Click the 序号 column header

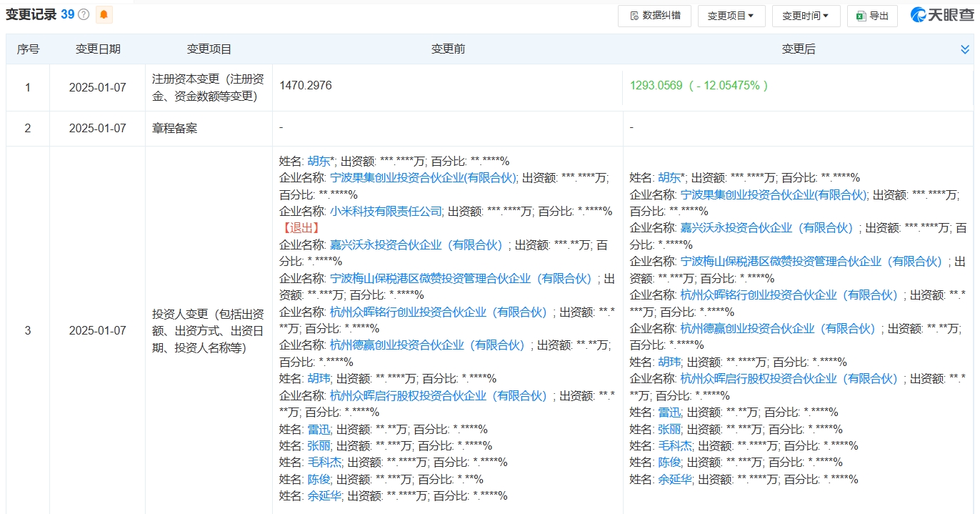click(x=28, y=49)
